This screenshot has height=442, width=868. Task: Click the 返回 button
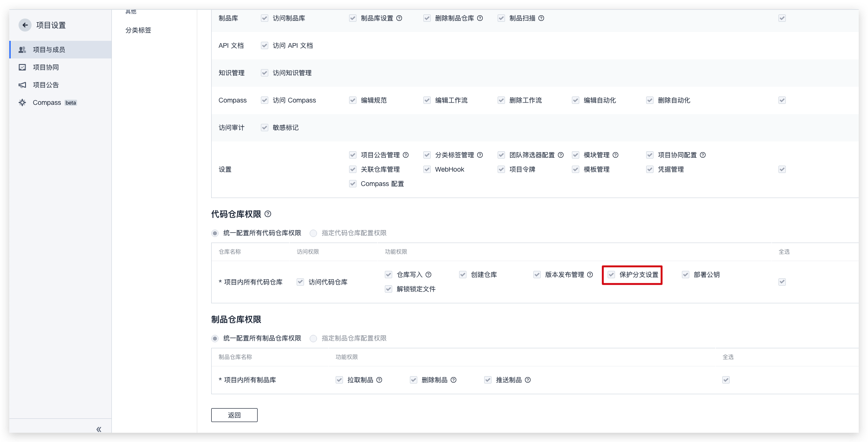point(234,415)
